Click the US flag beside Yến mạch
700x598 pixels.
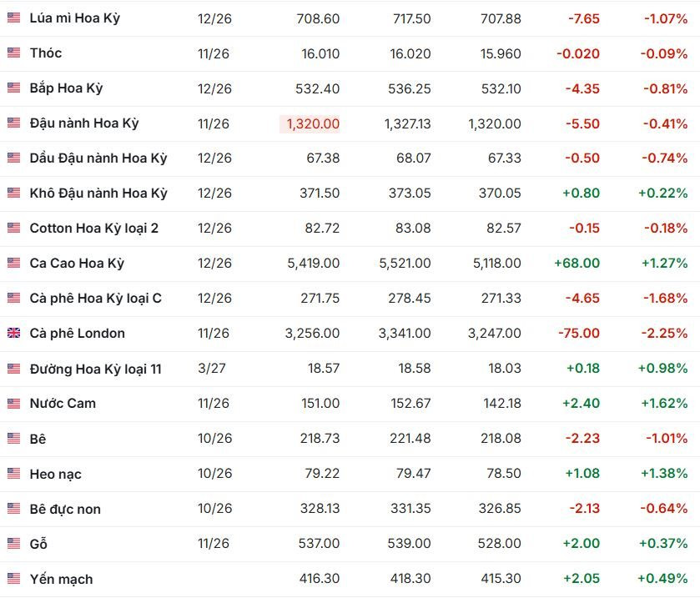[x=14, y=578]
